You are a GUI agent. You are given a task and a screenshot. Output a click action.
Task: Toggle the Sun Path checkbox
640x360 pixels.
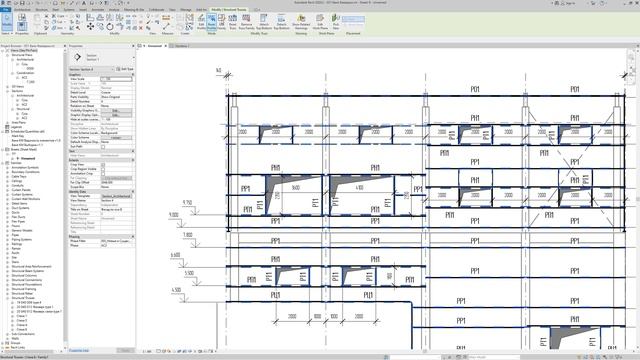point(103,147)
